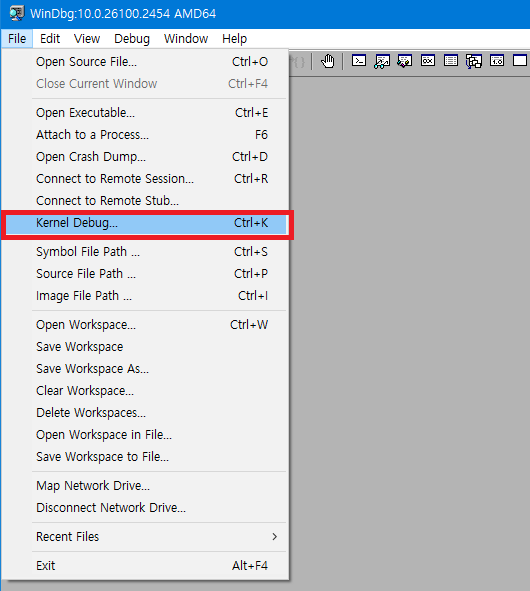Open the Registers window toolbar icon
Screen dimensions: 530x591
[x=428, y=61]
